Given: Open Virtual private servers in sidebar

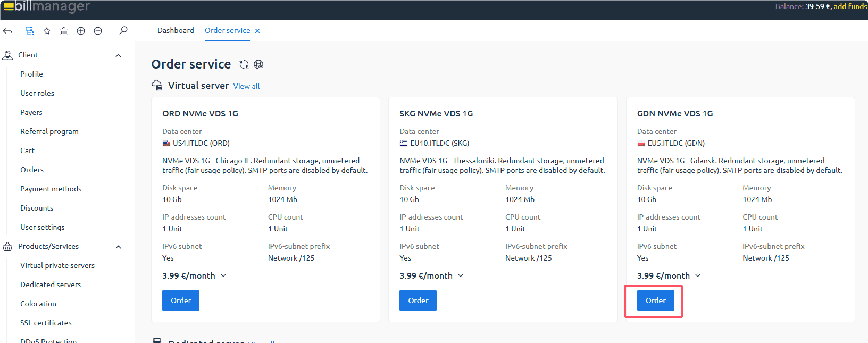Looking at the screenshot, I should [x=57, y=265].
